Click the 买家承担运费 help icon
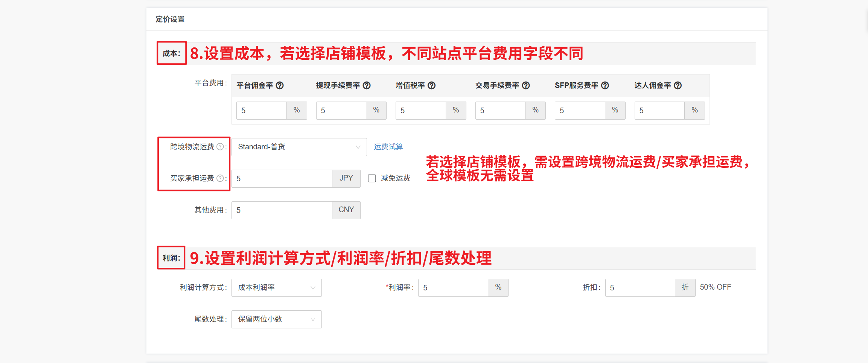Viewport: 868px width, 363px height. pyautogui.click(x=220, y=178)
